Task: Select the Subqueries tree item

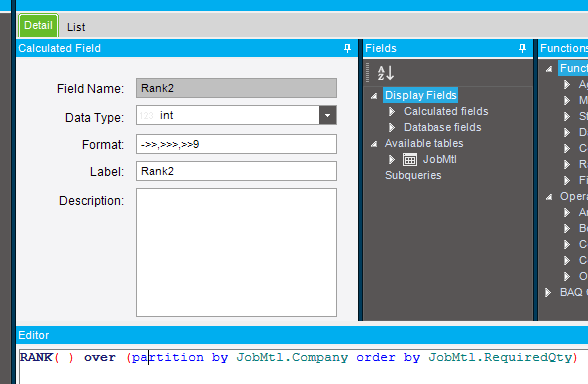Action: (413, 176)
